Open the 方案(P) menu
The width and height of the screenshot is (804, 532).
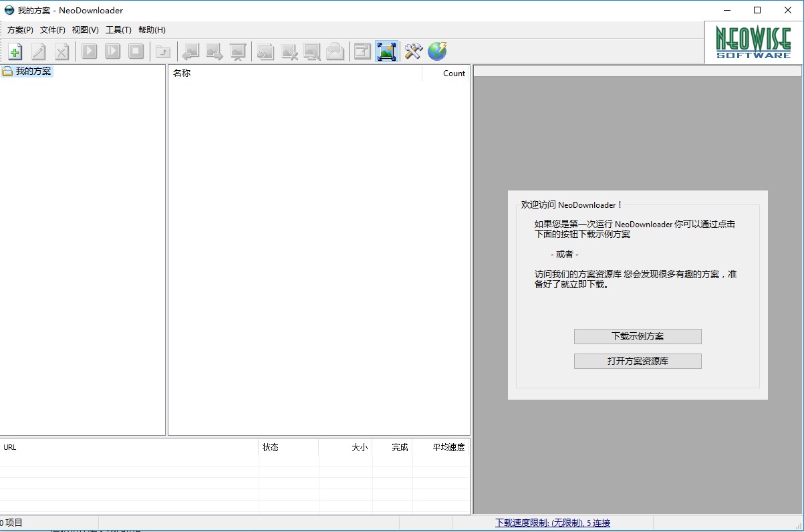click(19, 29)
